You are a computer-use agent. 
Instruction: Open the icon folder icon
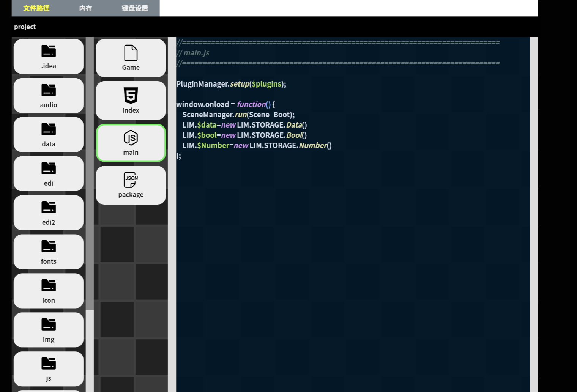tap(49, 286)
